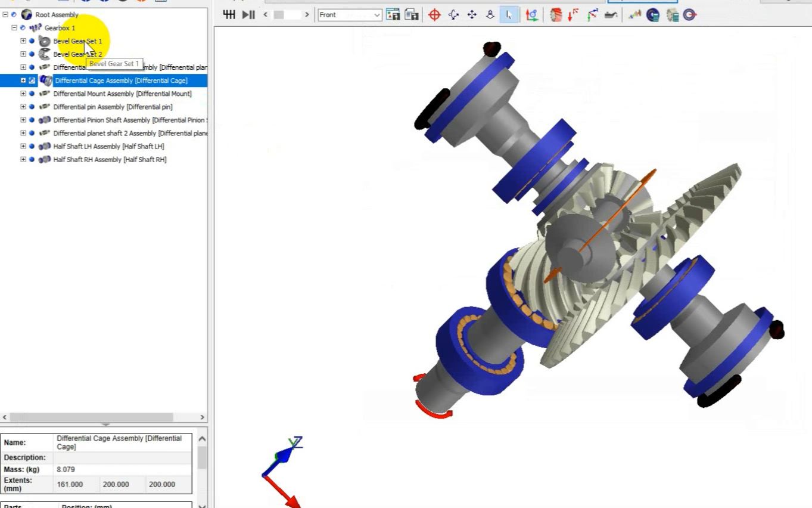Select Half Shaft LH Assembly tree item

tap(108, 146)
